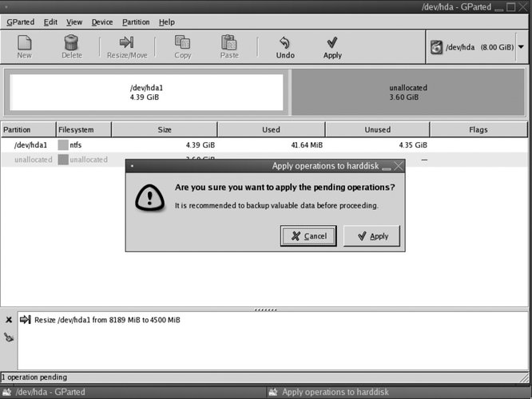Click the unallocated 3.60 GiB disk block
This screenshot has width=532, height=399.
tap(408, 92)
